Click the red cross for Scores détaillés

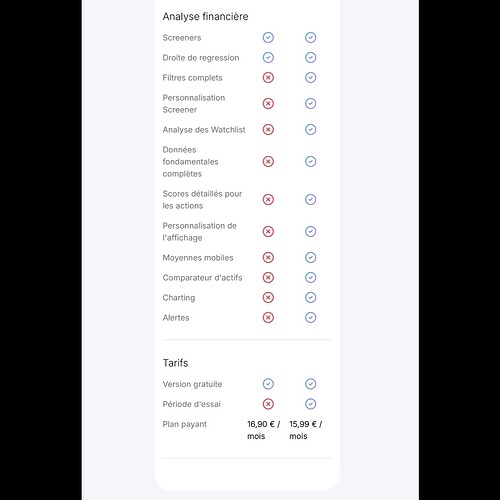[x=268, y=199]
